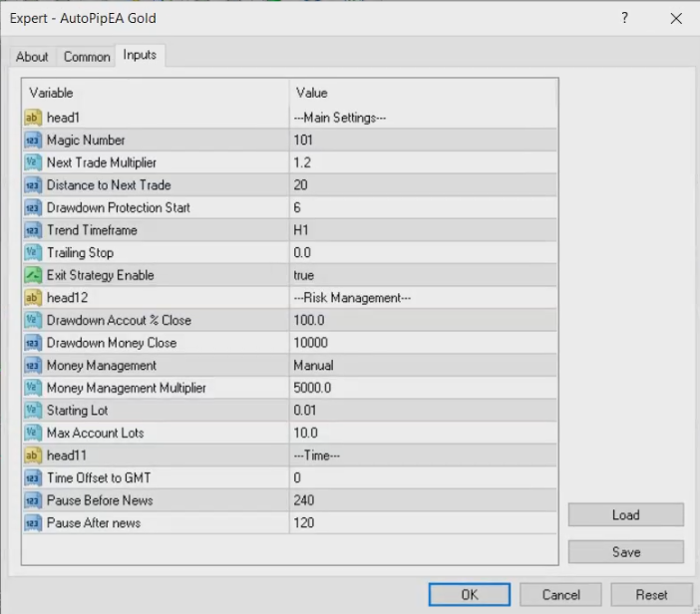Select the Inputs tab
This screenshot has width=700, height=614.
(x=140, y=56)
